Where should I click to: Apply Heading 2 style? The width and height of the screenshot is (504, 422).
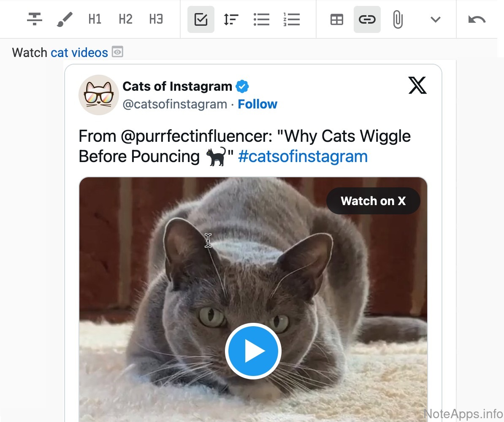point(125,19)
